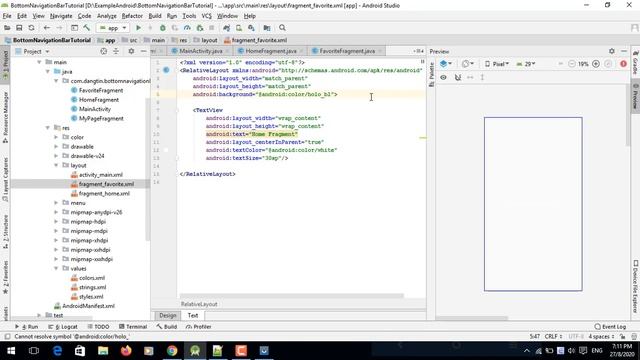Open Preview panel settings gear
The image size is (640, 360).
point(611,51)
